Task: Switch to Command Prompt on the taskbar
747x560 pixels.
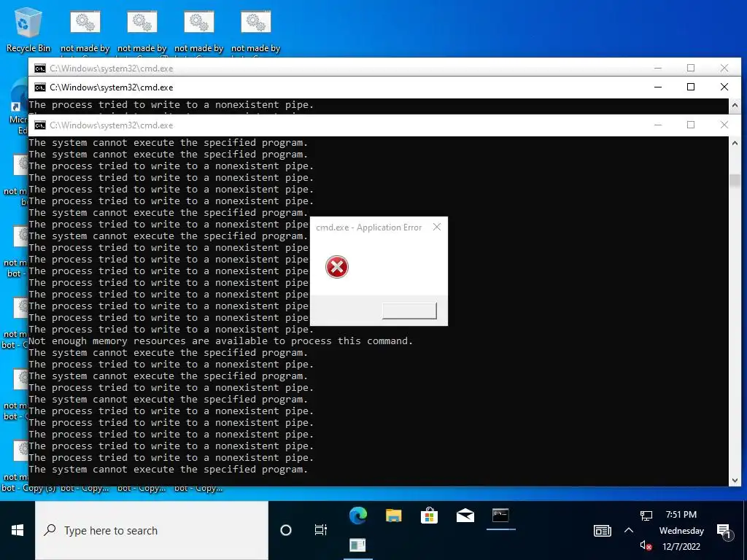Action: tap(500, 516)
